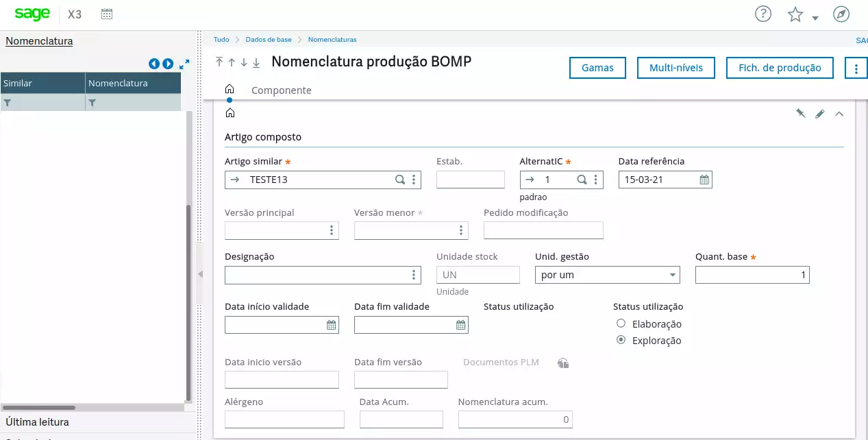Switch to the Componente tab
This screenshot has height=440, width=868.
[x=281, y=90]
